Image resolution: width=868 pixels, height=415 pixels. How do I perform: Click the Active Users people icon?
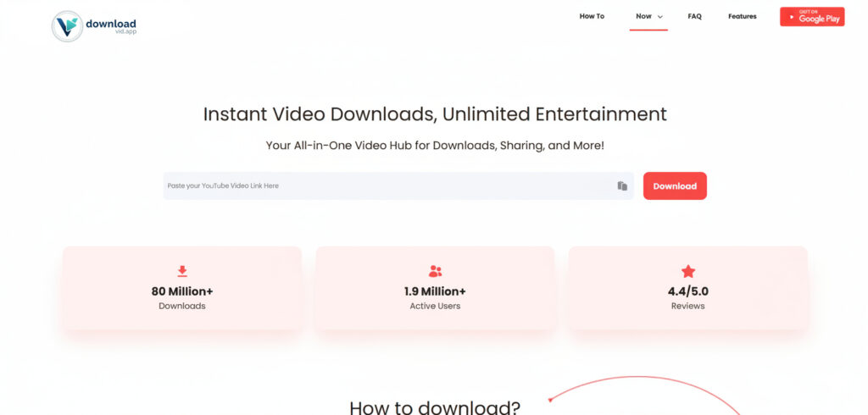tap(435, 271)
